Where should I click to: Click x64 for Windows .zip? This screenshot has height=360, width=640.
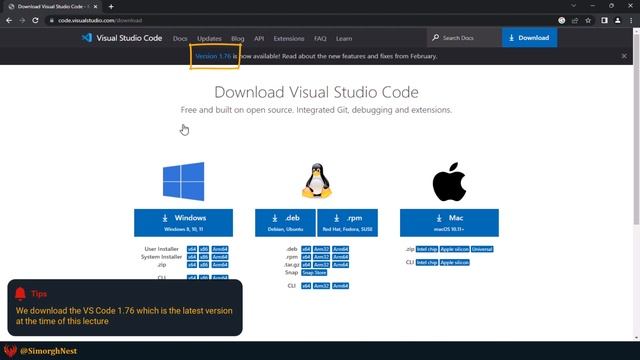pyautogui.click(x=191, y=265)
